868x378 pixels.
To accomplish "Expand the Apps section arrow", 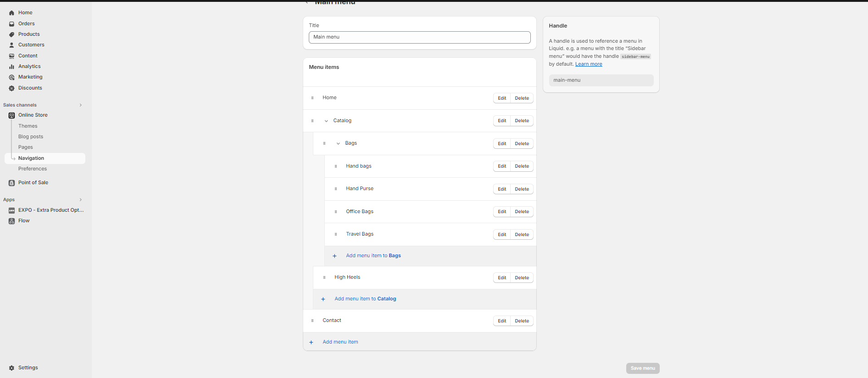I will (x=81, y=200).
